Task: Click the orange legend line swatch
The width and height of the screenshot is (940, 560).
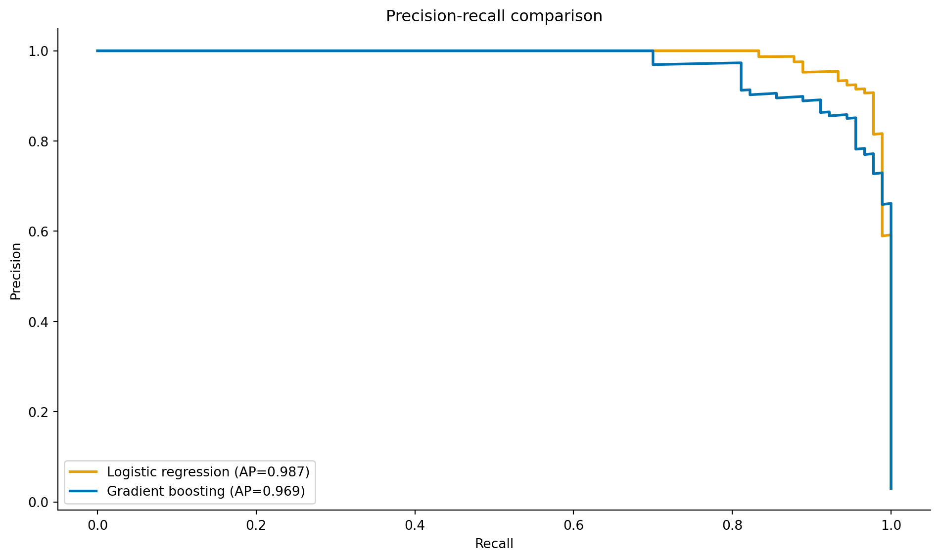Action: 83,472
